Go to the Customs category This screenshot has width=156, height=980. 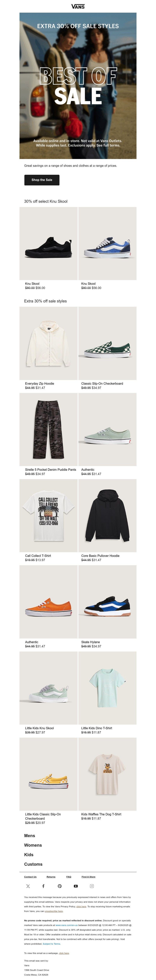point(33,864)
